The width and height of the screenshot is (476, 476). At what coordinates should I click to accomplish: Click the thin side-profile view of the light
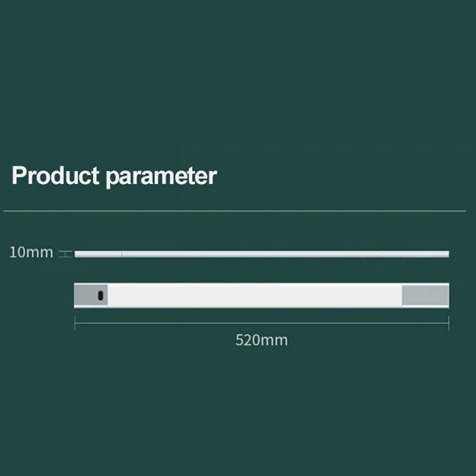point(262,254)
